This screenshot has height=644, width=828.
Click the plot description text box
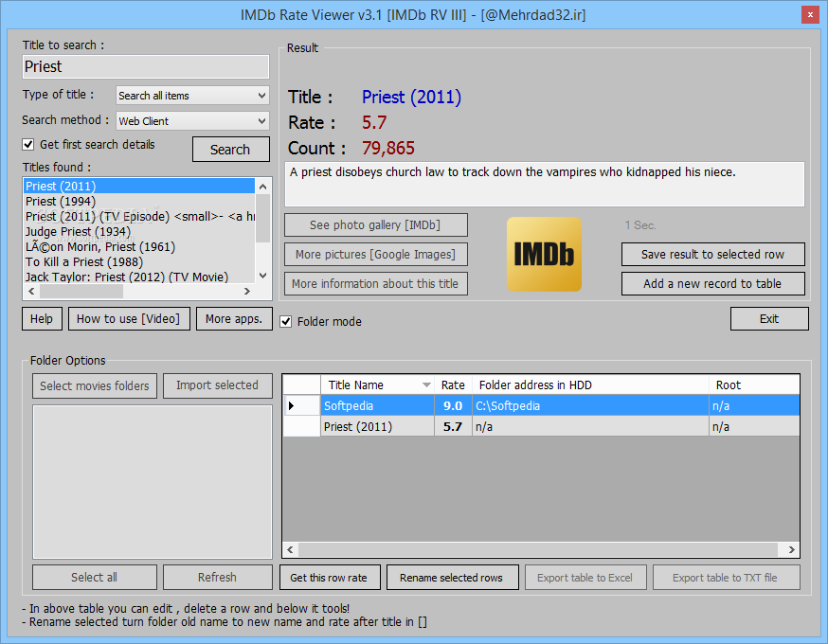[x=545, y=185]
